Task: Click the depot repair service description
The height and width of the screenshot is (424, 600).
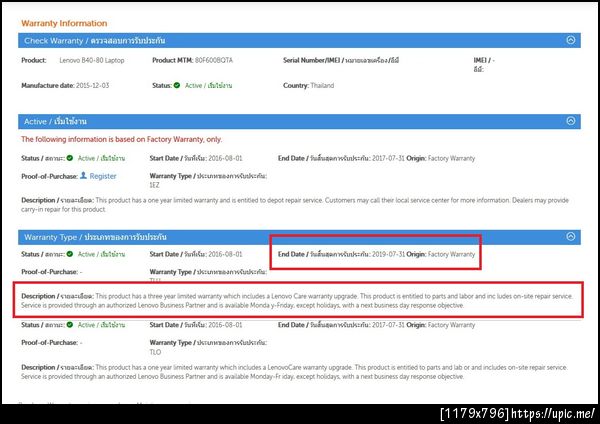Action: coord(295,205)
